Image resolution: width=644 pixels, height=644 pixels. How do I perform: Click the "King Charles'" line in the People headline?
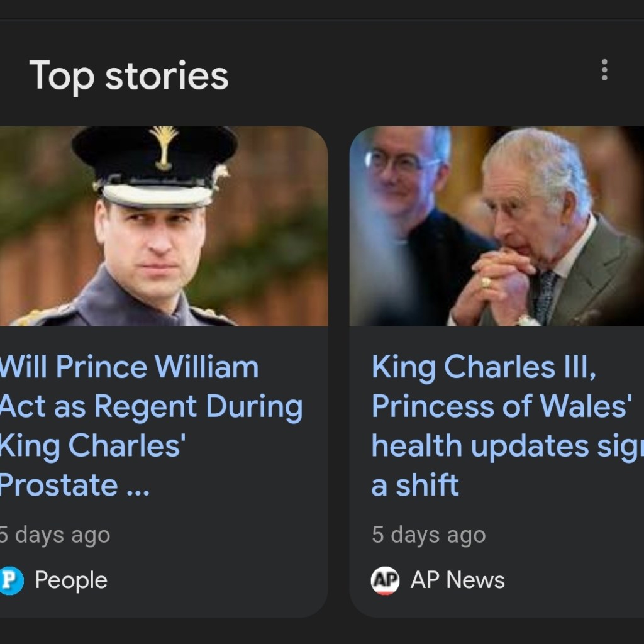[x=91, y=446]
